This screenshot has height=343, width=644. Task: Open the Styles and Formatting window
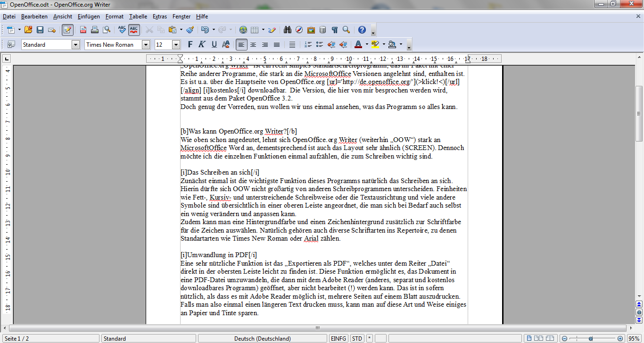pyautogui.click(x=11, y=44)
